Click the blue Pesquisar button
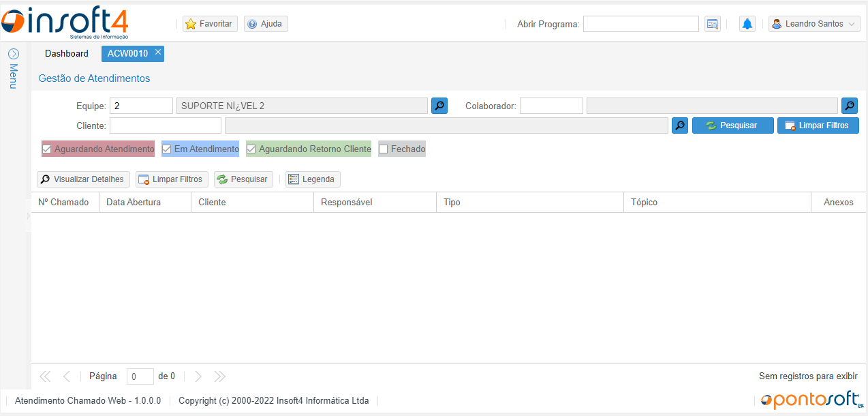 [x=733, y=125]
